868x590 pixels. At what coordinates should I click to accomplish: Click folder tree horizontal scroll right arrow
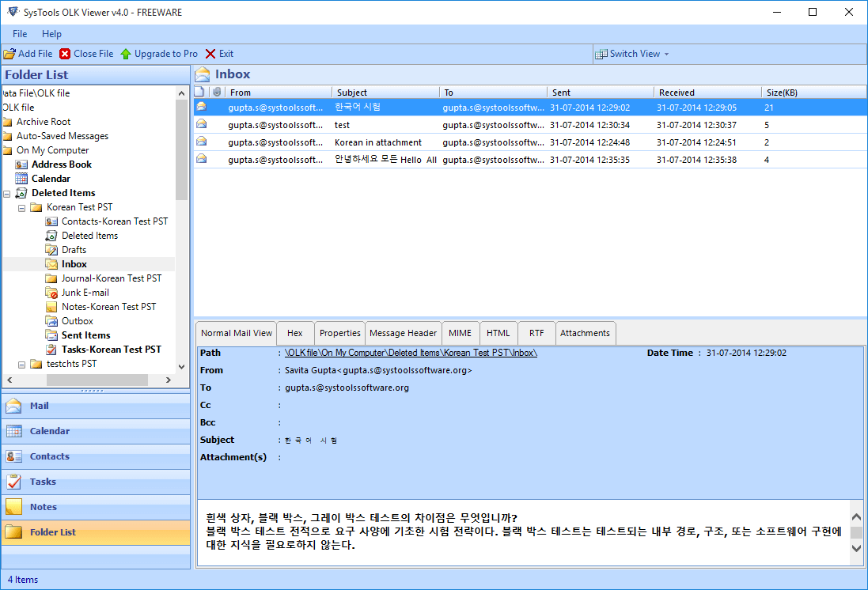point(169,380)
